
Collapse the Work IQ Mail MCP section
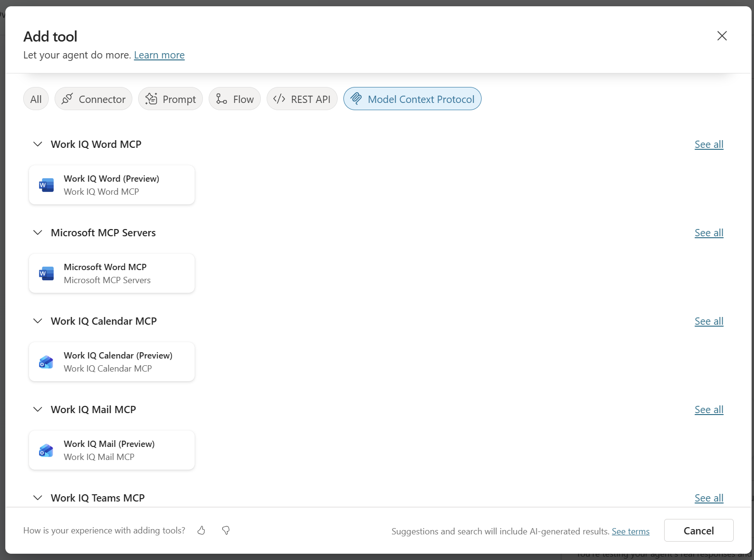pos(38,409)
